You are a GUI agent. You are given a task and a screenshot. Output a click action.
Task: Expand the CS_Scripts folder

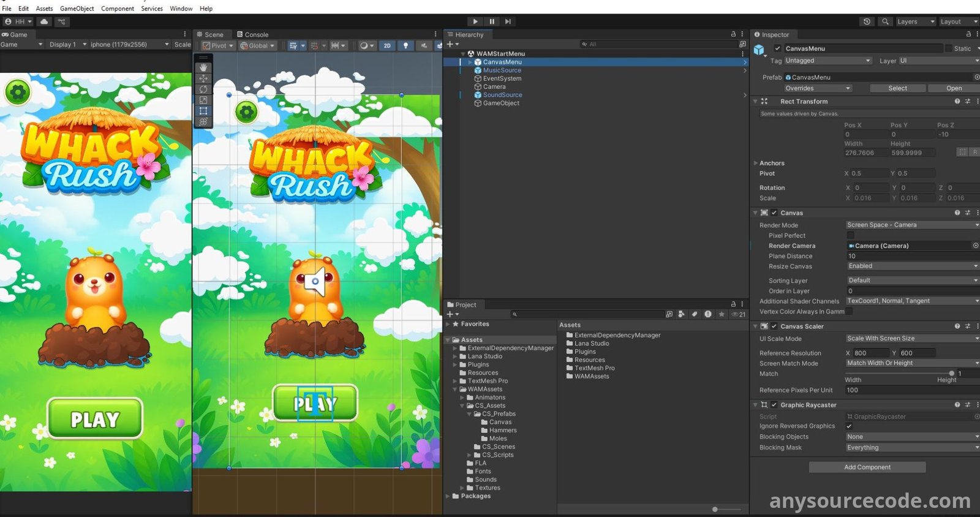point(469,455)
